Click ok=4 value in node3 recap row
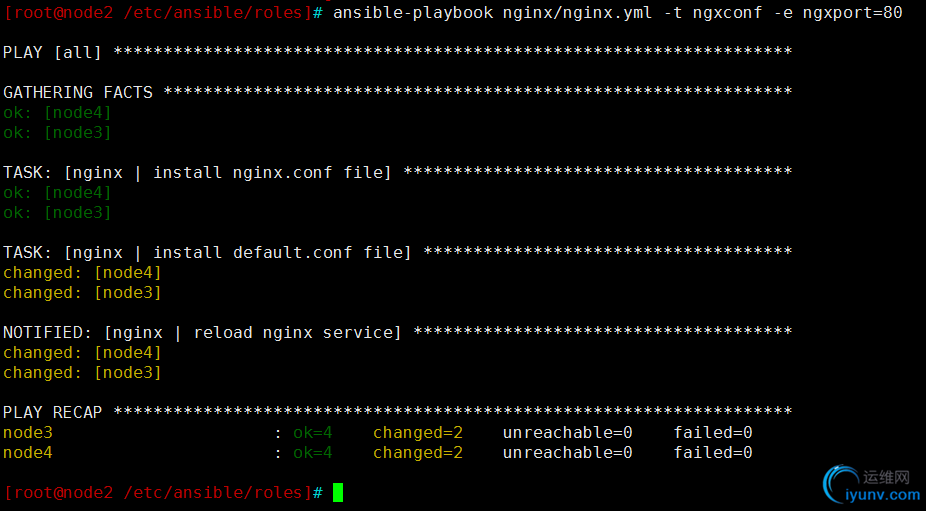926x511 pixels. [312, 432]
